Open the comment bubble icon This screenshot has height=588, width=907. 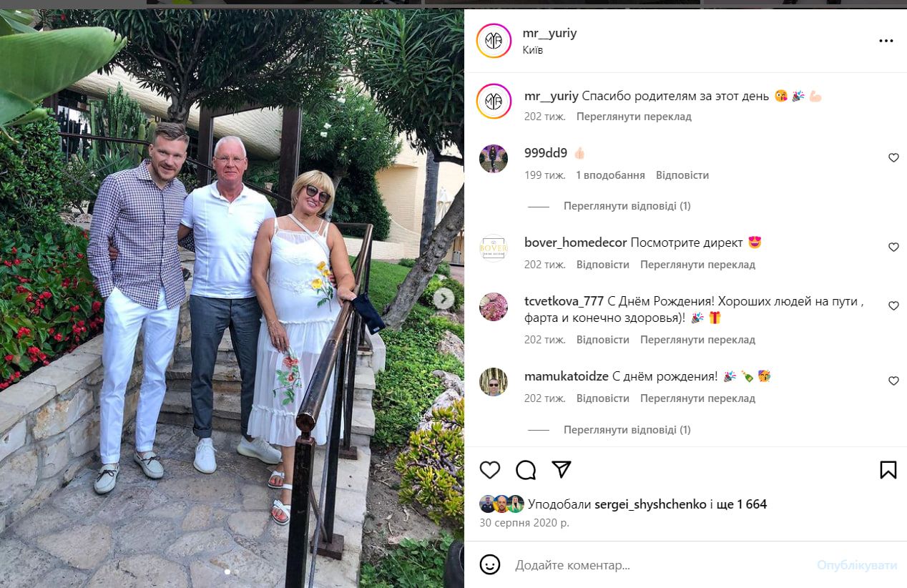(526, 469)
